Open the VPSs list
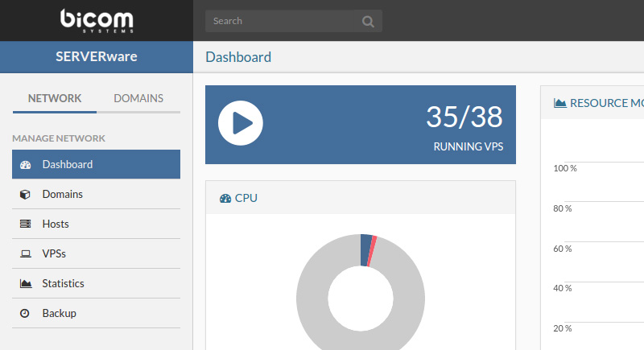 click(x=54, y=254)
